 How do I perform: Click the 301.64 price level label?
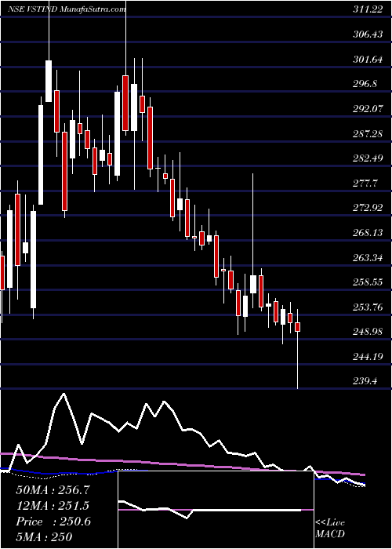point(368,60)
